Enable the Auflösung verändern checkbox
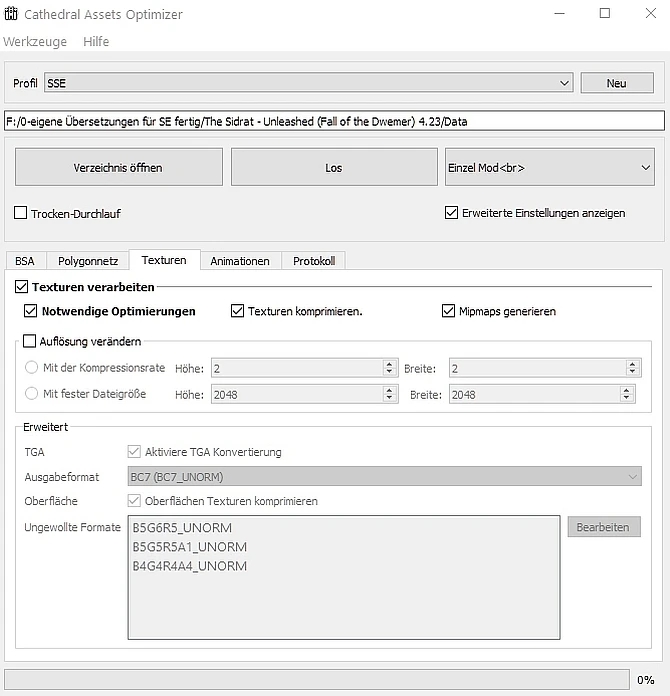670x696 pixels. [x=29, y=341]
